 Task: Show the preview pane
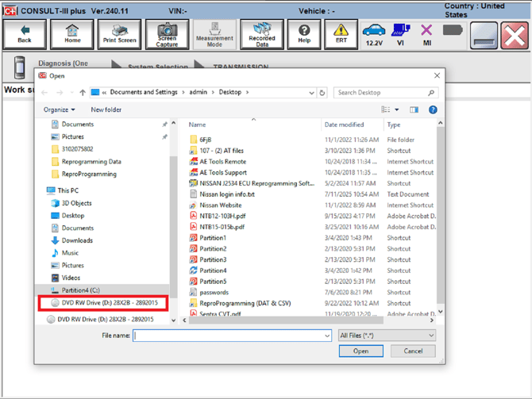[414, 109]
